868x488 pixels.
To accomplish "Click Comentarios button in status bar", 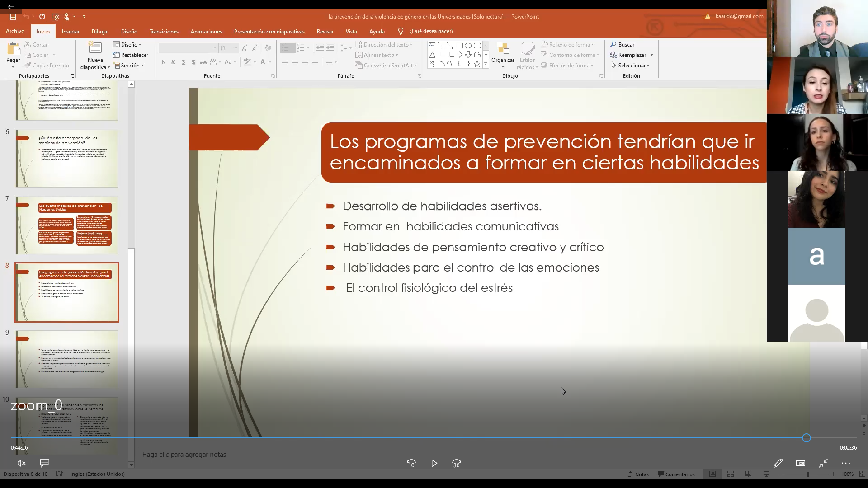I will coord(676,474).
